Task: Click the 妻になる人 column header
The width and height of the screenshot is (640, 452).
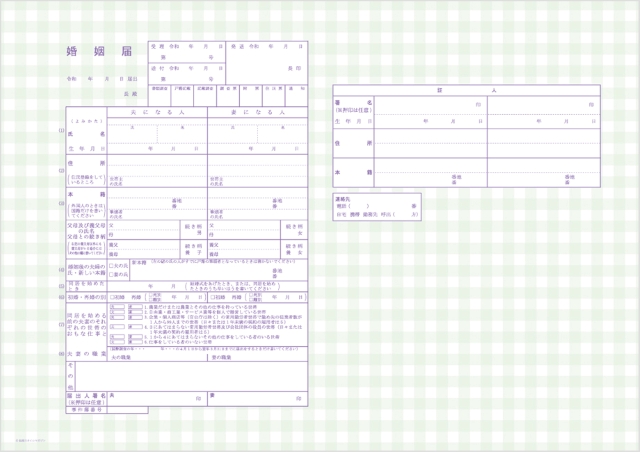Action: tap(258, 112)
